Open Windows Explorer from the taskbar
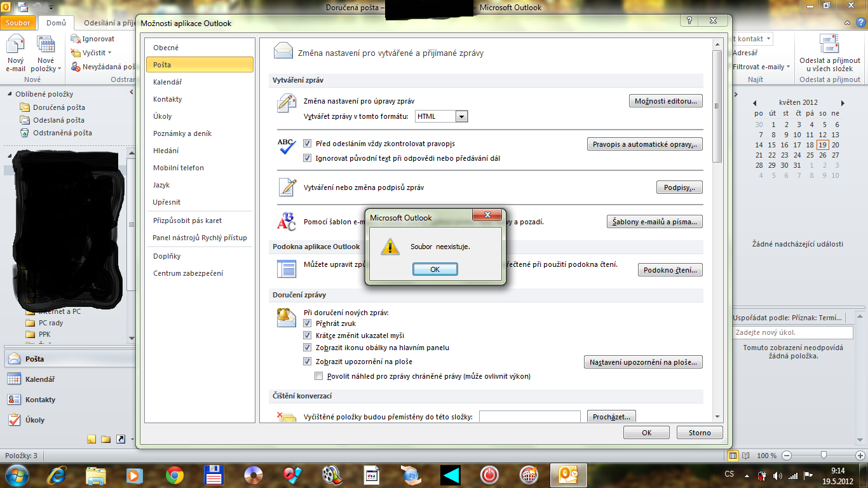The height and width of the screenshot is (488, 868). click(96, 475)
